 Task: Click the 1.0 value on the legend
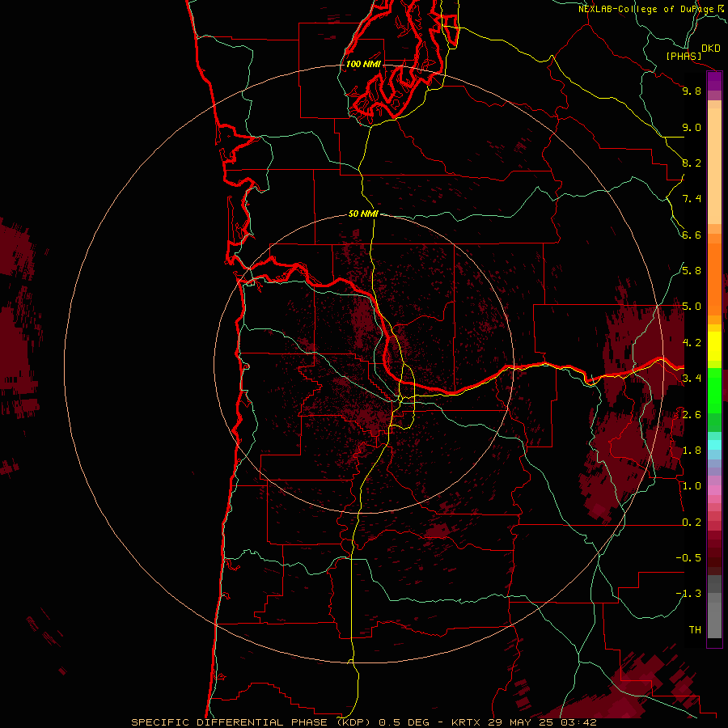(x=692, y=486)
